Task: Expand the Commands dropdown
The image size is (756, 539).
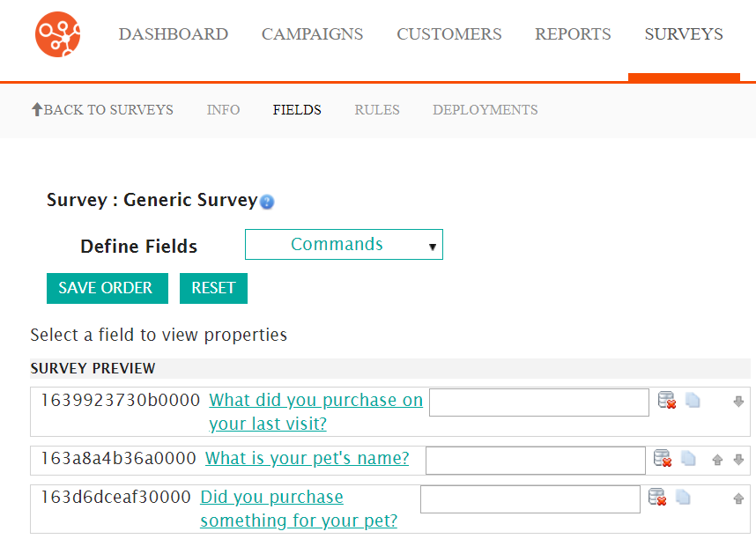Action: pos(344,245)
